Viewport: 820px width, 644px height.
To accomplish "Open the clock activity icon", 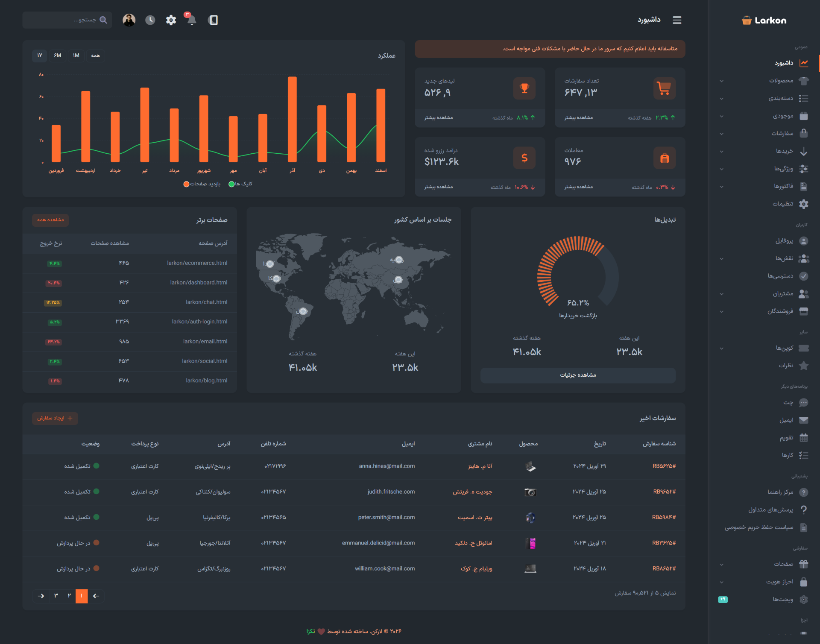I will click(150, 20).
